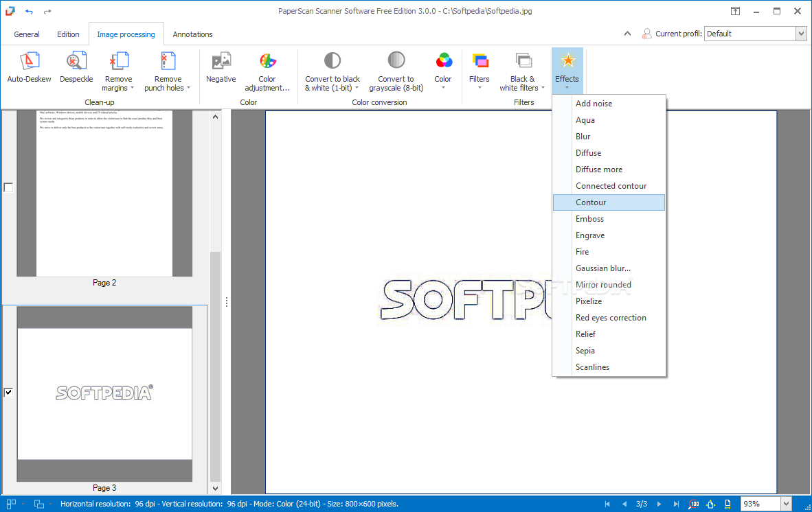Click the fit-to-width zoom icon
Screen dimensions: 812x512
(728, 504)
